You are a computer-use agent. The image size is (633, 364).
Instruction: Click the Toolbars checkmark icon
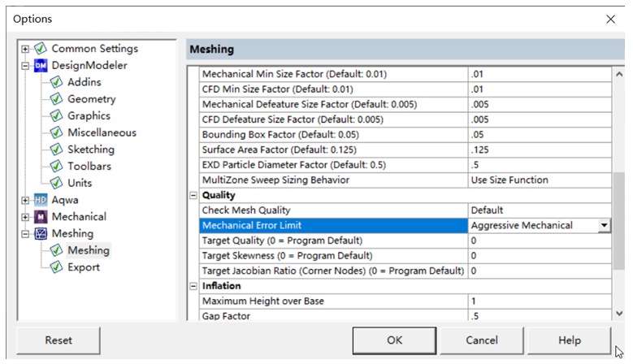[x=57, y=167]
